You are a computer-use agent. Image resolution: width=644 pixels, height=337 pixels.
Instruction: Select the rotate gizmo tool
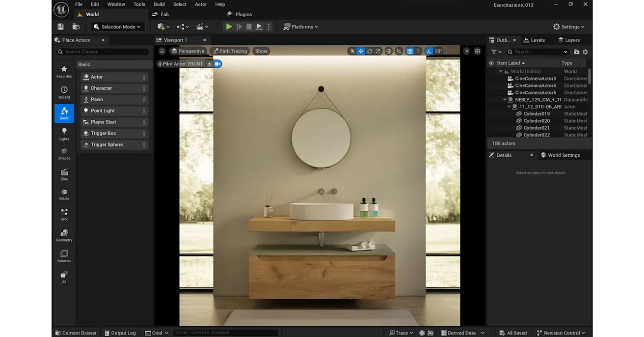[x=370, y=51]
